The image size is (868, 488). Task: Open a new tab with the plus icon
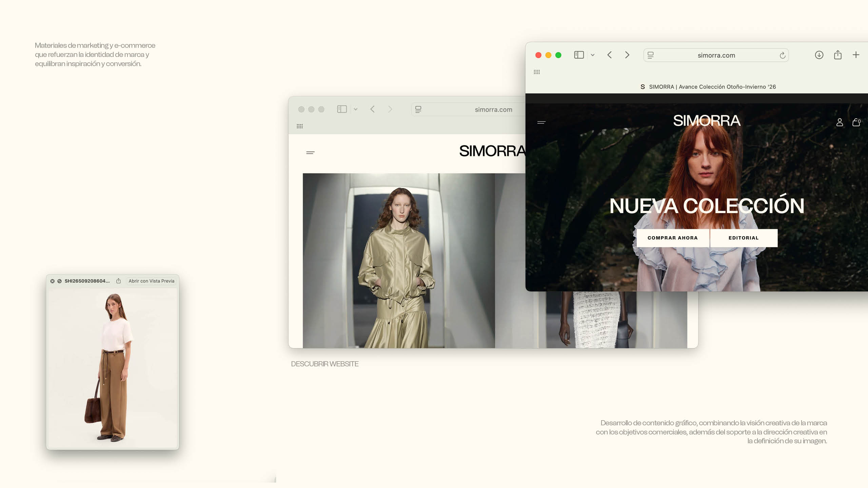click(856, 55)
